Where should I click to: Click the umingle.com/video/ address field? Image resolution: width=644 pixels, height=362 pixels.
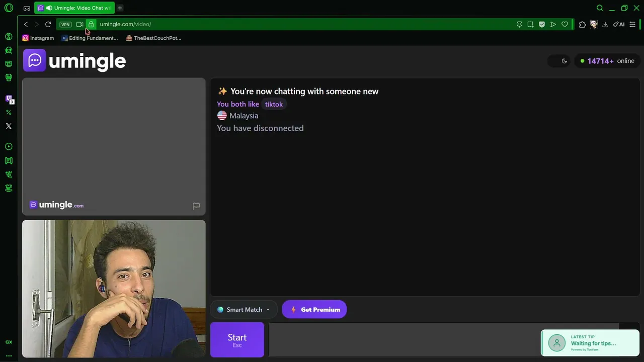125,24
